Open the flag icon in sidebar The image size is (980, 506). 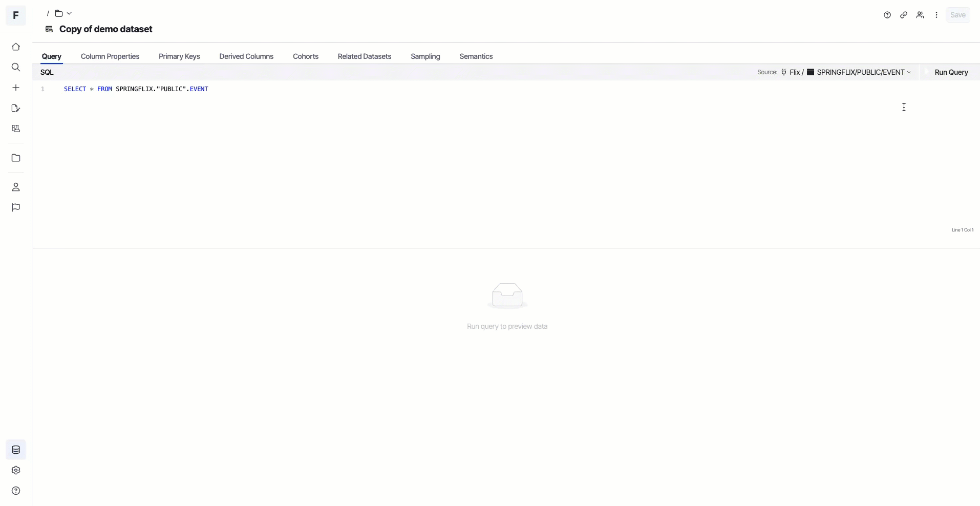pyautogui.click(x=16, y=207)
